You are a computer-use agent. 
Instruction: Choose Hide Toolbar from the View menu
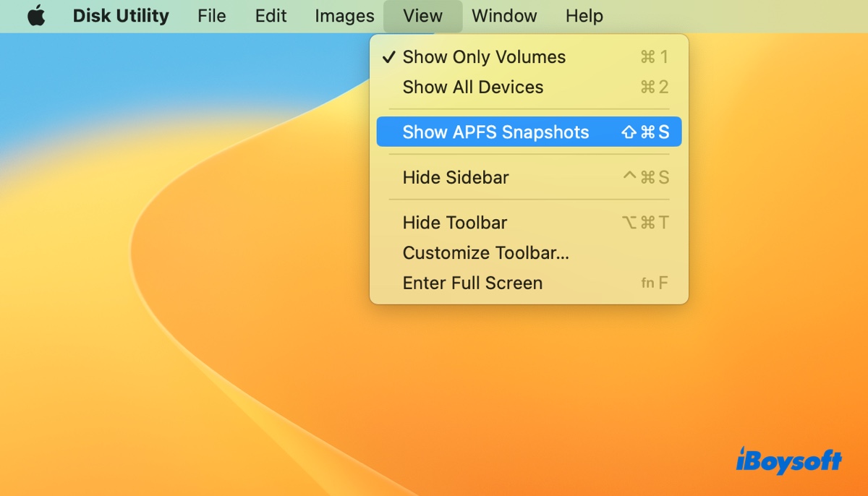(x=455, y=223)
